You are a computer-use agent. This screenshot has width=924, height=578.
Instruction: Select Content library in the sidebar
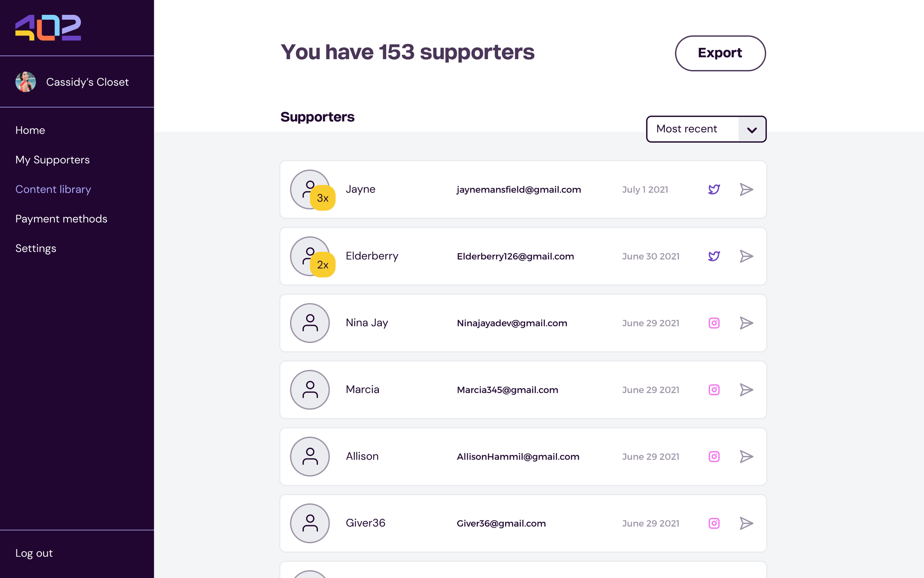pyautogui.click(x=53, y=189)
